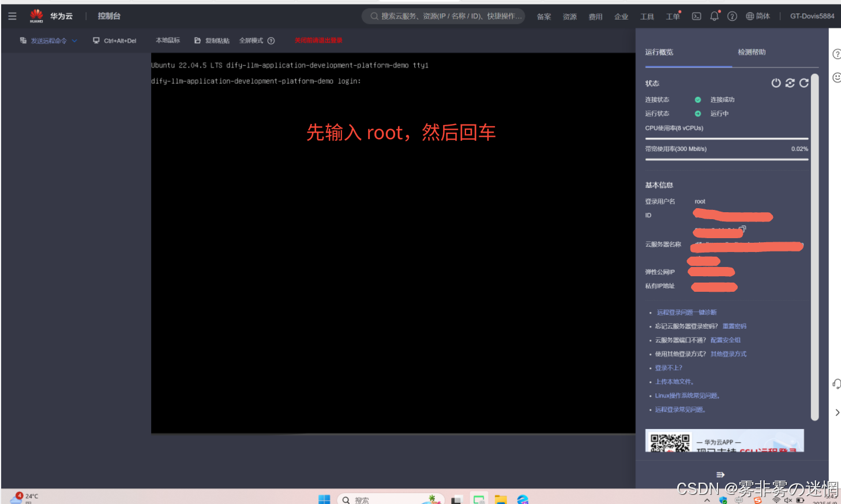
Task: Open the 费用 menu in header
Action: [x=595, y=17]
